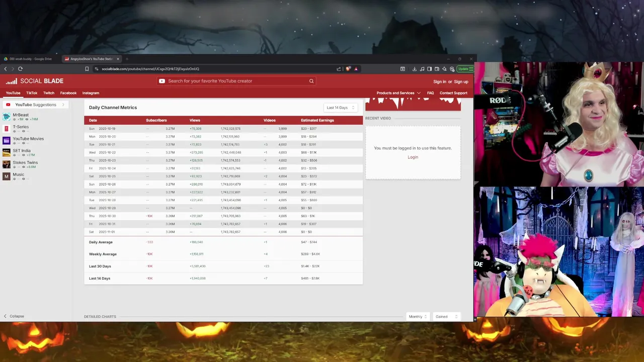Screen dimensions: 644x362
Task: Open Brave Shields lion icon
Action: click(x=348, y=69)
